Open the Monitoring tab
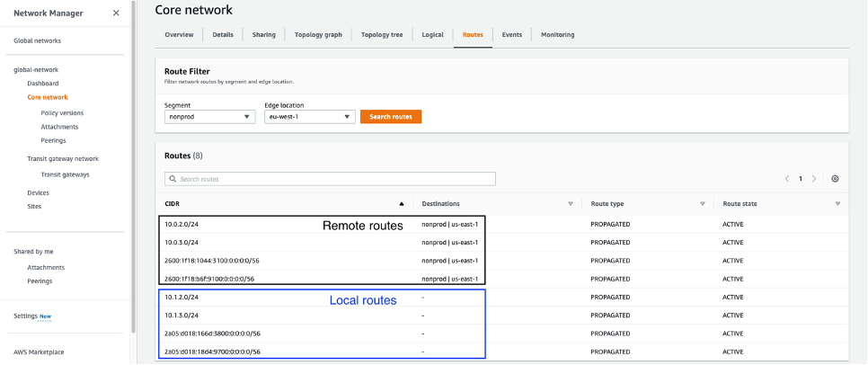Image resolution: width=868 pixels, height=365 pixels. 557,34
